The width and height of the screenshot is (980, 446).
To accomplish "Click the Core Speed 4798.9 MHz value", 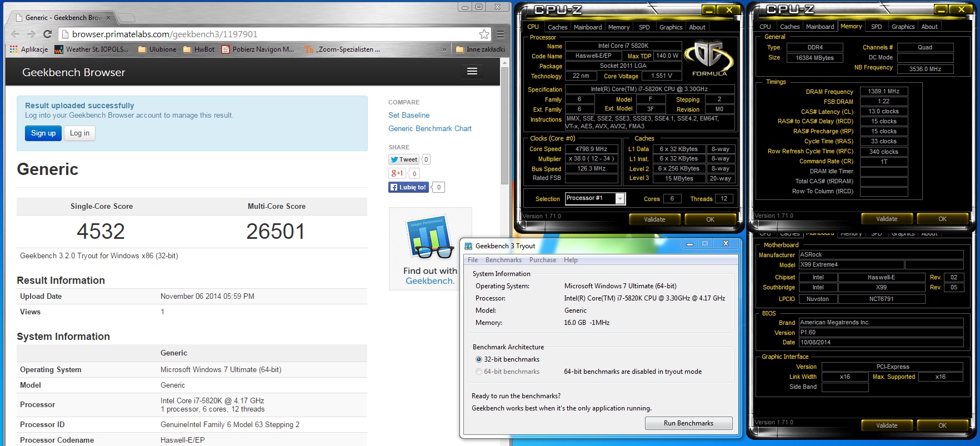I will [591, 149].
